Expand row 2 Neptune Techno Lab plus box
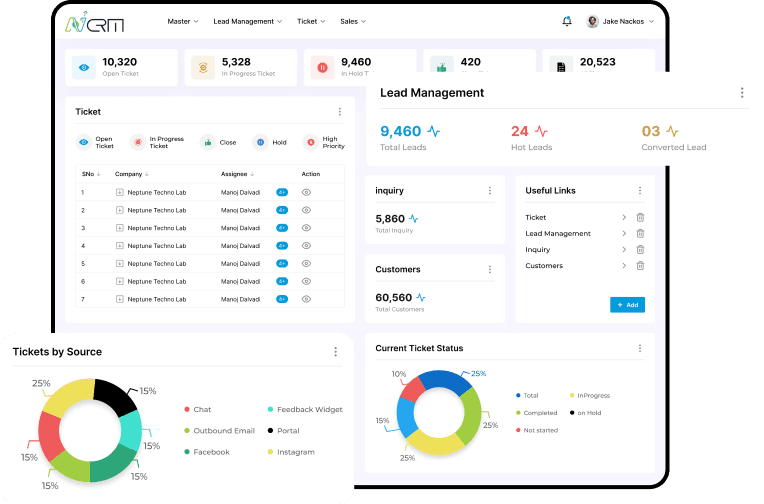764x504 pixels. (x=120, y=210)
